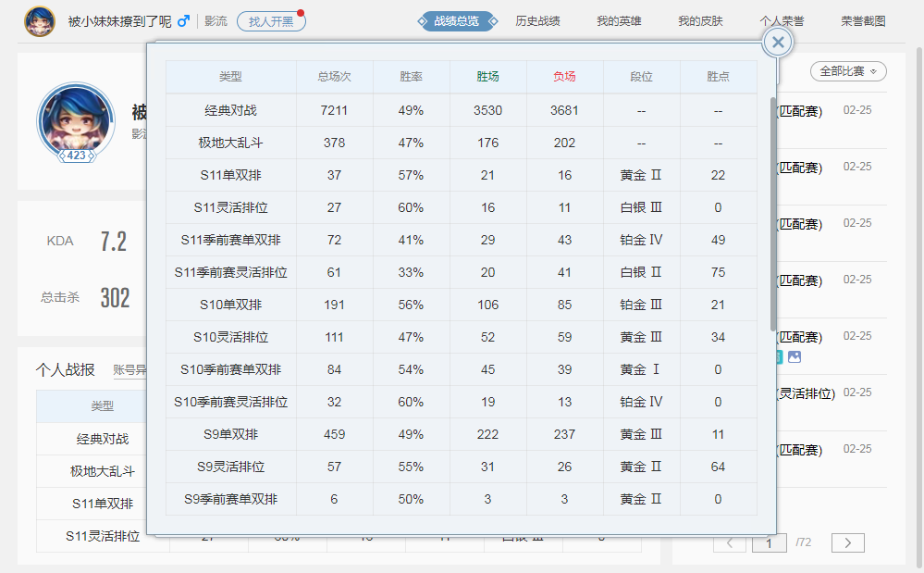Viewport: 924px width, 573px height.
Task: Click the 黄金 I rank cell
Action: [x=641, y=369]
